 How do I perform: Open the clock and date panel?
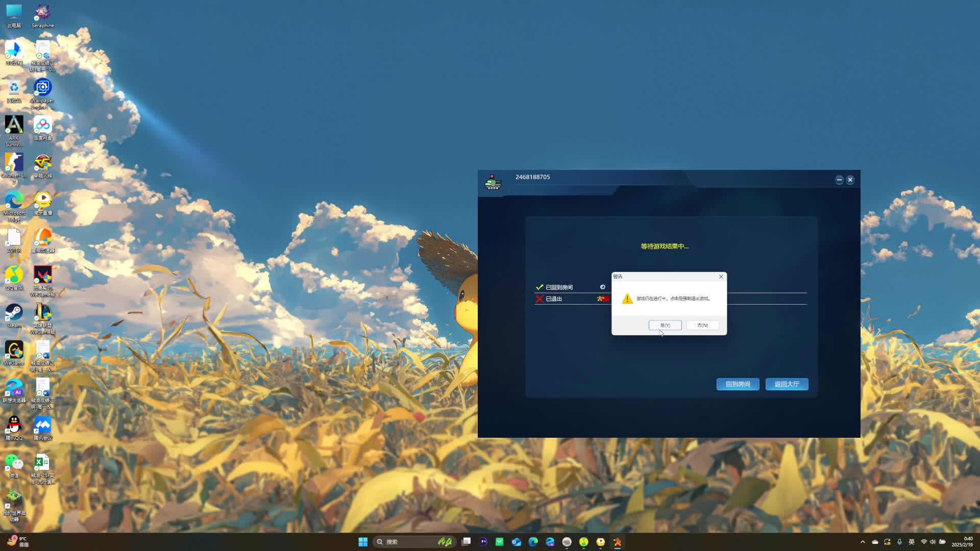(x=962, y=542)
